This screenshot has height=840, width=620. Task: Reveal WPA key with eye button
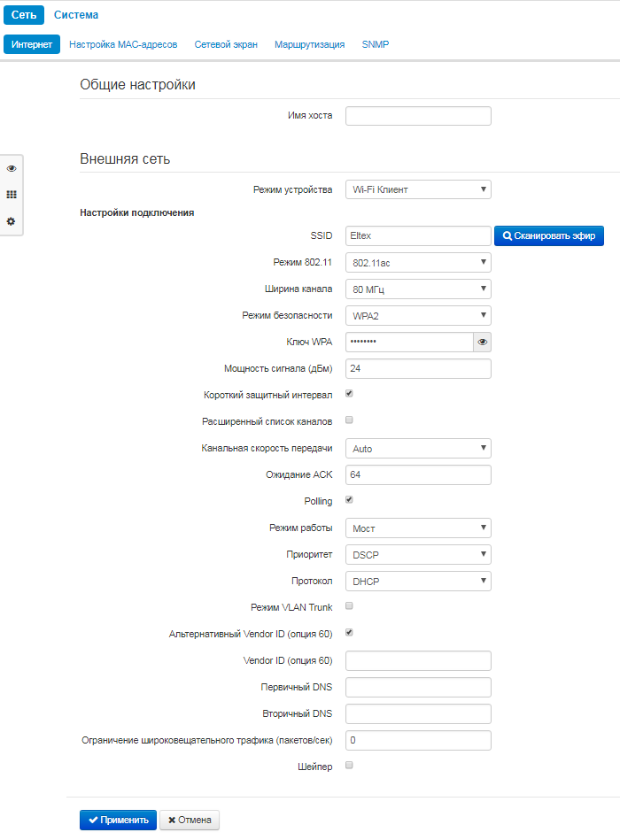point(483,342)
